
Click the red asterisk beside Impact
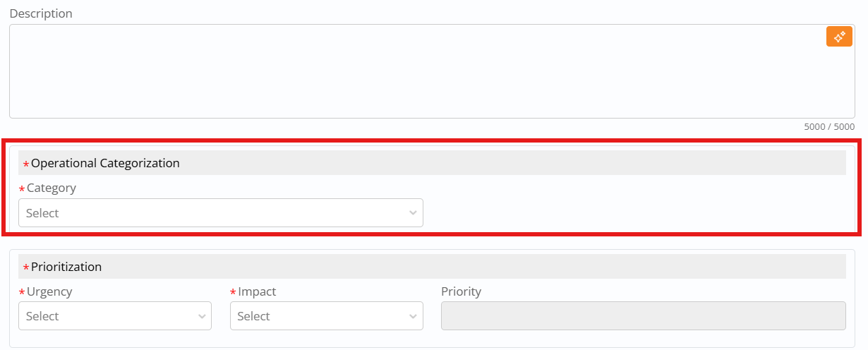point(233,293)
